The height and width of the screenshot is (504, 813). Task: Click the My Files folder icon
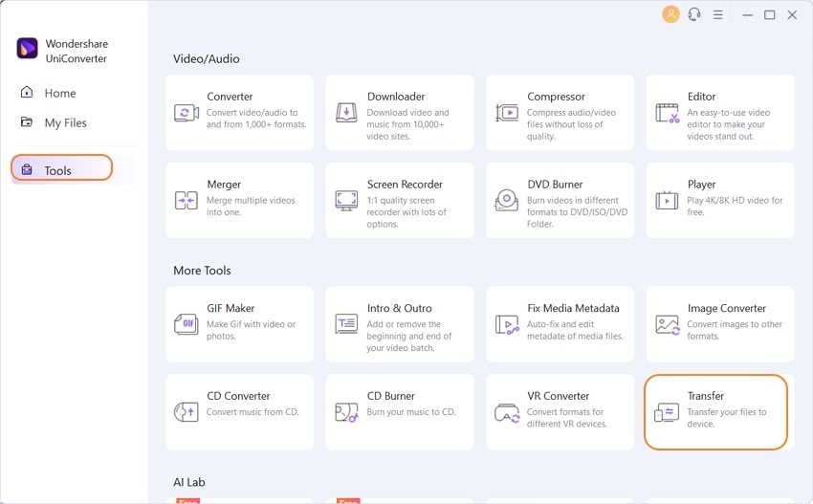27,121
